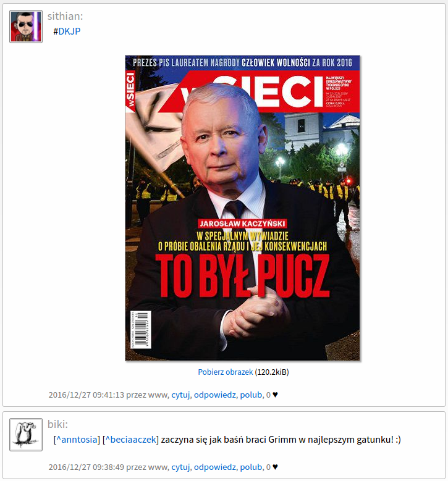Open sithian's avatar picture
The height and width of the screenshot is (481, 448).
[26, 27]
